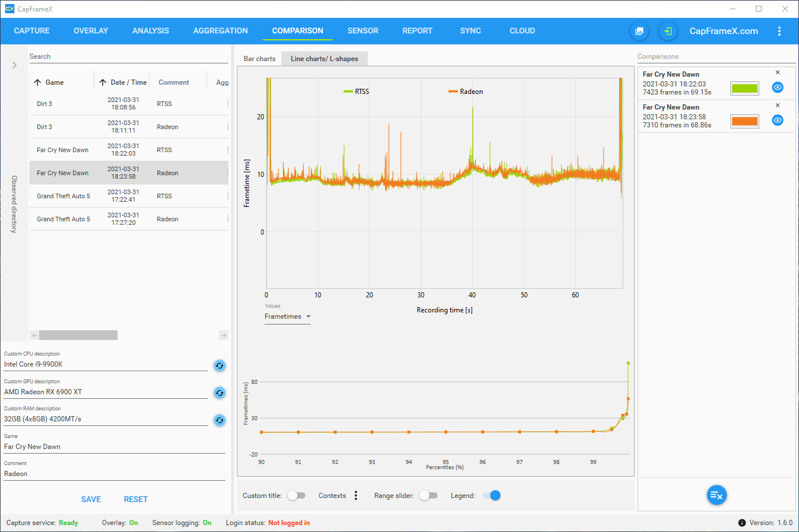The width and height of the screenshot is (799, 532).
Task: Remove the 18:22:03 Far Cry comparison
Action: tap(778, 73)
